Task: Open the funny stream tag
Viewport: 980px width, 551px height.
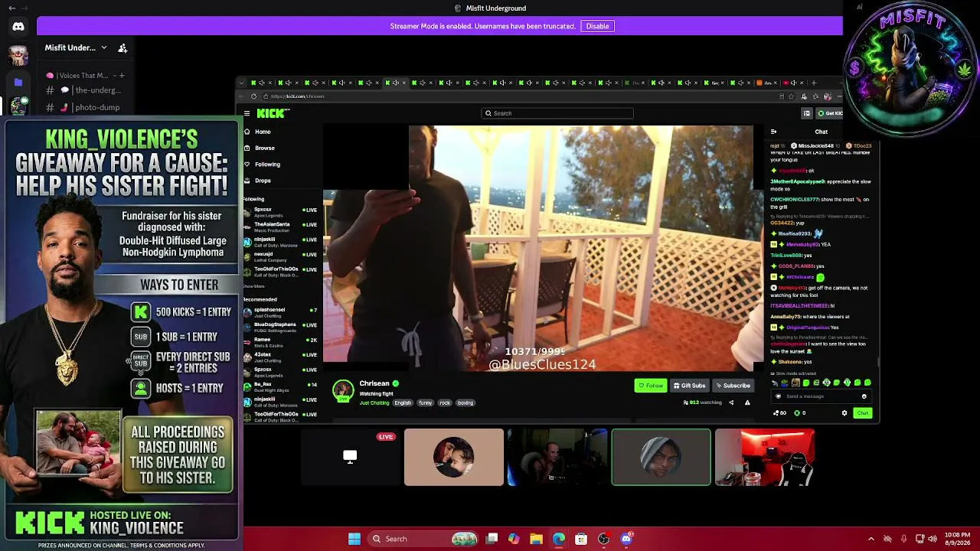Action: click(425, 403)
